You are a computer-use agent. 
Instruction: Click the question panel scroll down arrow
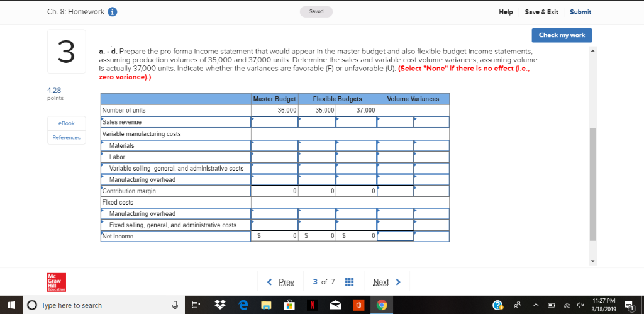592,261
